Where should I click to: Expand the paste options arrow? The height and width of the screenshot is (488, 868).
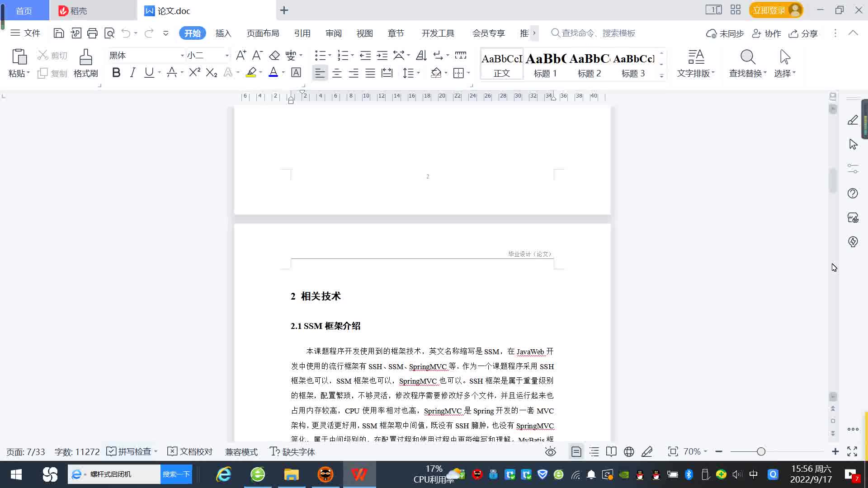(x=28, y=73)
